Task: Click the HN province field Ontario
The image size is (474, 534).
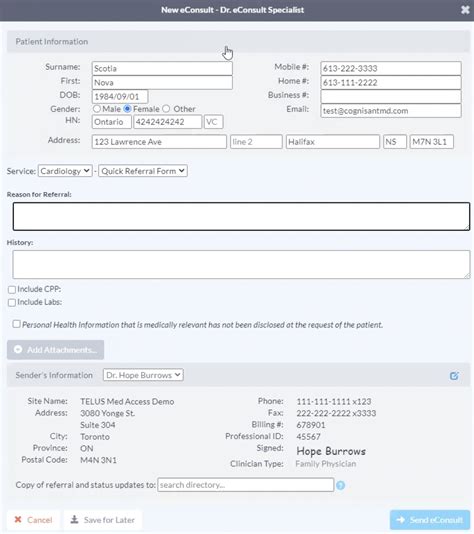Action: [111, 122]
